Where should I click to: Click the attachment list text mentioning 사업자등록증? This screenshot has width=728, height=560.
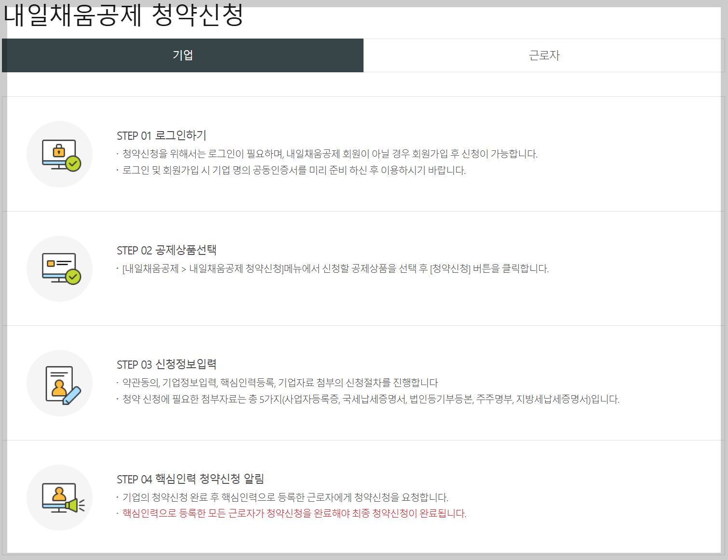coord(369,400)
